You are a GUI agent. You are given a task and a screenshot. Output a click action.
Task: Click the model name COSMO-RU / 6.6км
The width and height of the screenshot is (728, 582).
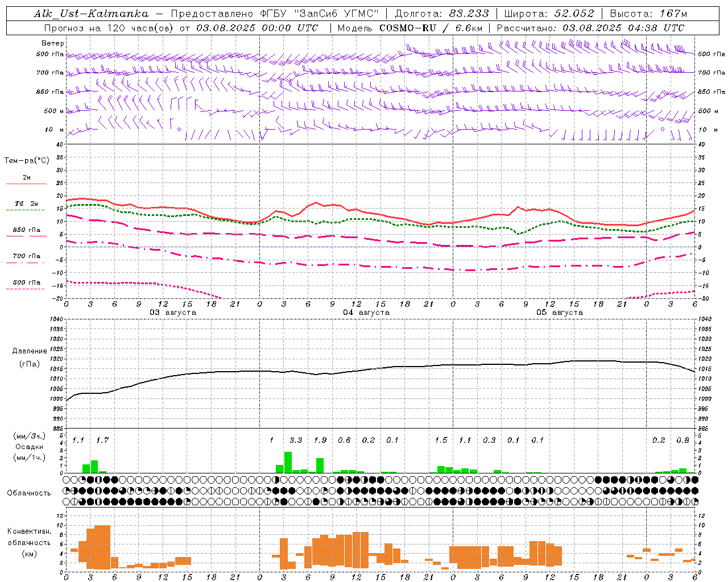431,28
